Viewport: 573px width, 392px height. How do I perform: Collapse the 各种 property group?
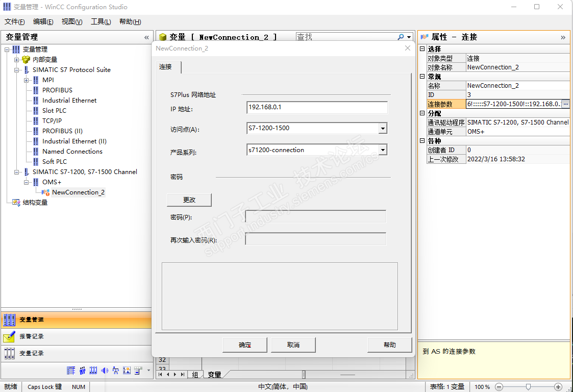pyautogui.click(x=422, y=140)
